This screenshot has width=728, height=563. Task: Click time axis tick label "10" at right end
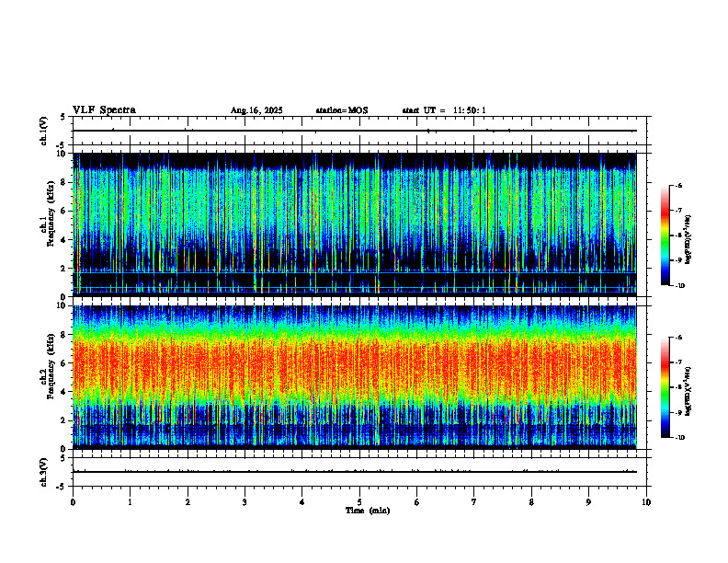point(646,502)
